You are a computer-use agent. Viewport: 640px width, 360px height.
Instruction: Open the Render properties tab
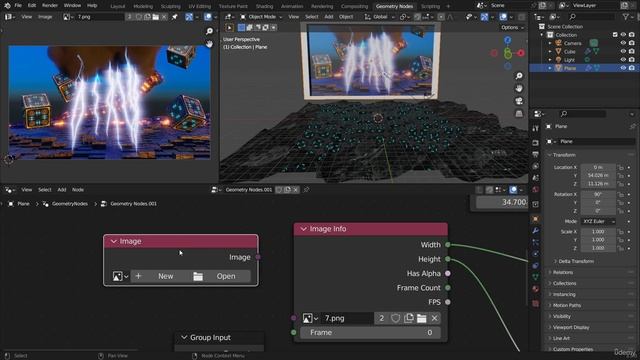(536, 143)
